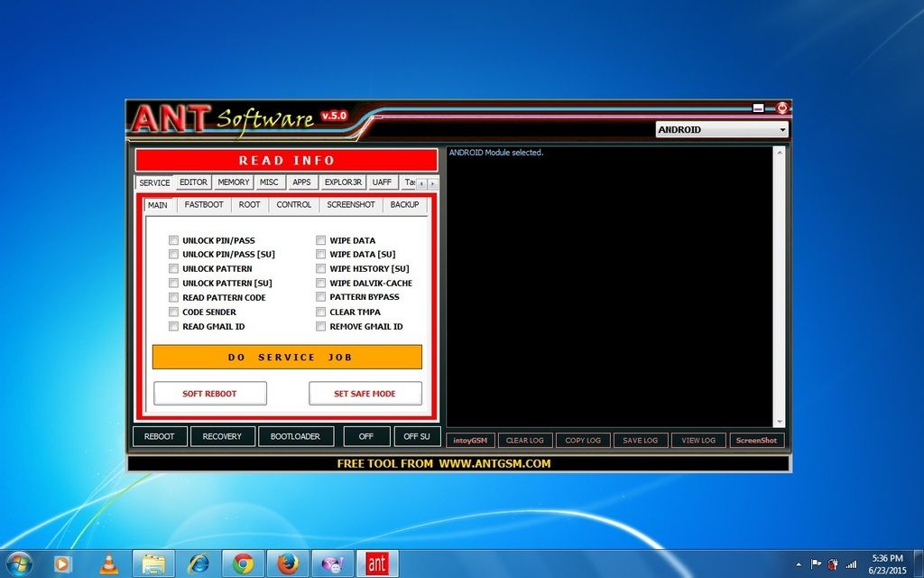
Task: Check the READ PATTERN CODE box
Action: [x=173, y=297]
